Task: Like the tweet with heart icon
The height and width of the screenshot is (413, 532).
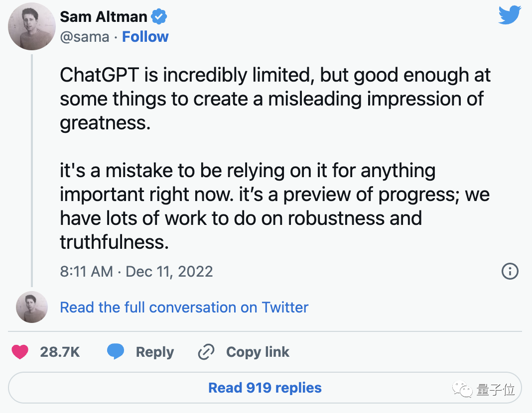Action: pyautogui.click(x=20, y=352)
